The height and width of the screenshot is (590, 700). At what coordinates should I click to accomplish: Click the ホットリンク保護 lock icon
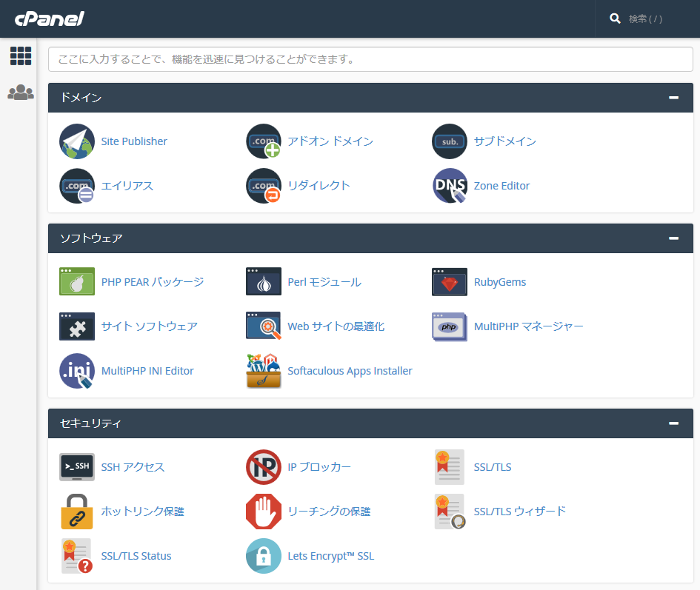click(77, 512)
